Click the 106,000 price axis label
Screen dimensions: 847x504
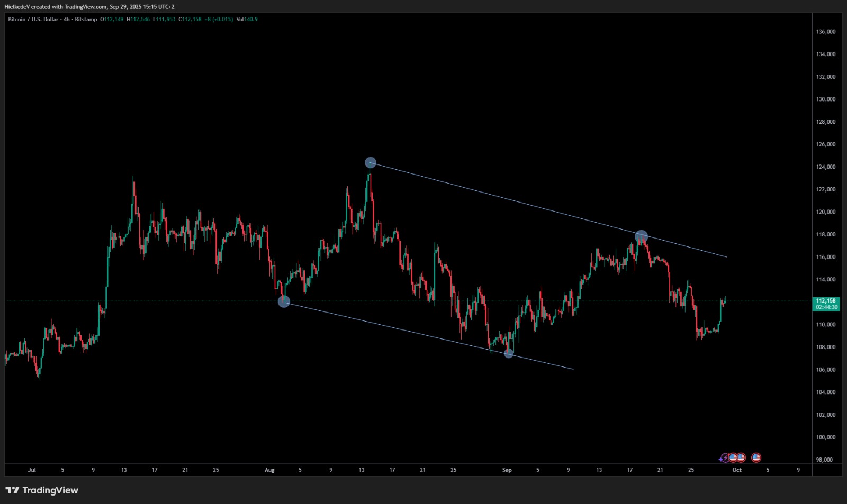[x=826, y=370]
